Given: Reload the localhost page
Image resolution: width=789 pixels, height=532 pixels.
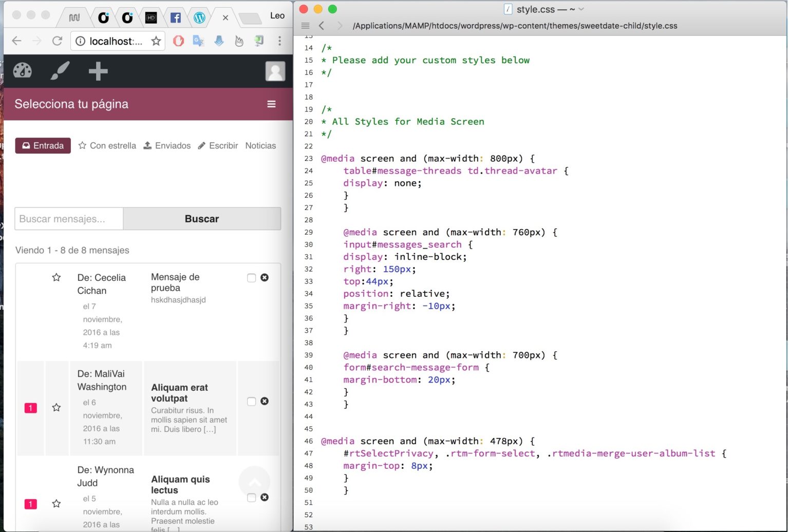Looking at the screenshot, I should coord(57,41).
